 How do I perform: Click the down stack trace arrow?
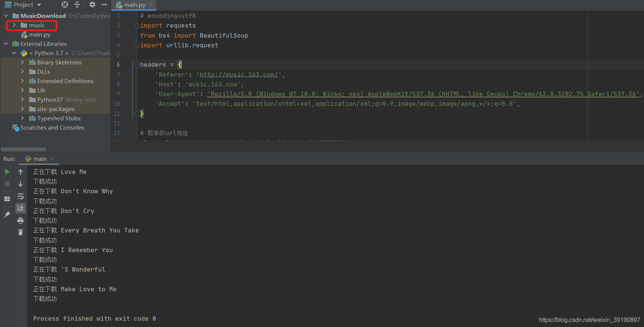pyautogui.click(x=20, y=184)
